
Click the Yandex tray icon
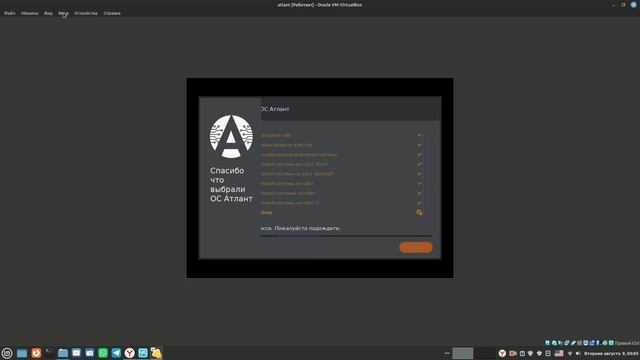[502, 353]
